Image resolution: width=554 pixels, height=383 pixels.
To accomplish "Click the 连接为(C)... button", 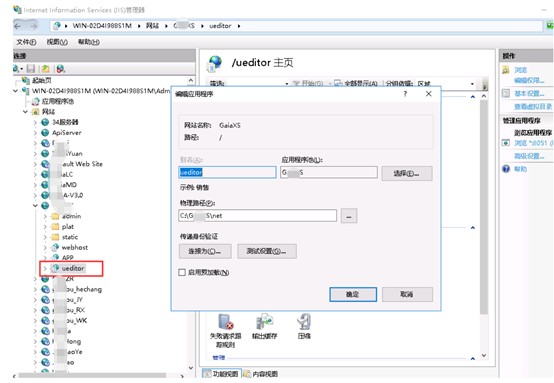I will click(205, 251).
